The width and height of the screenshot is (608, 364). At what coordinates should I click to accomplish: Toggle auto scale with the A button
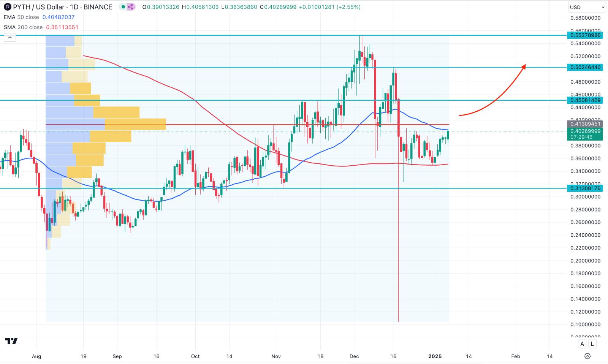(x=582, y=344)
